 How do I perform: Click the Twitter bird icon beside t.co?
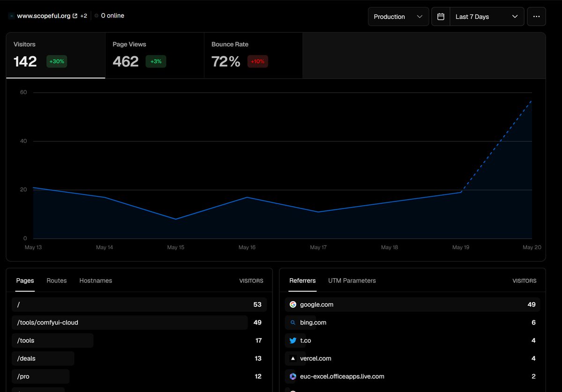tap(293, 340)
